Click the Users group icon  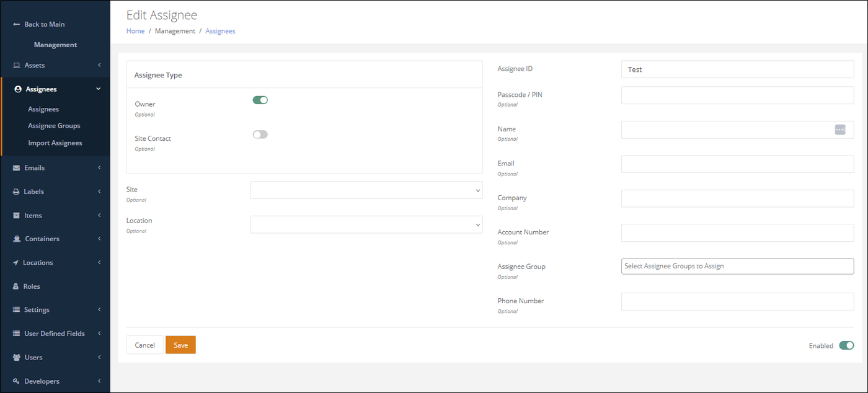click(x=17, y=358)
